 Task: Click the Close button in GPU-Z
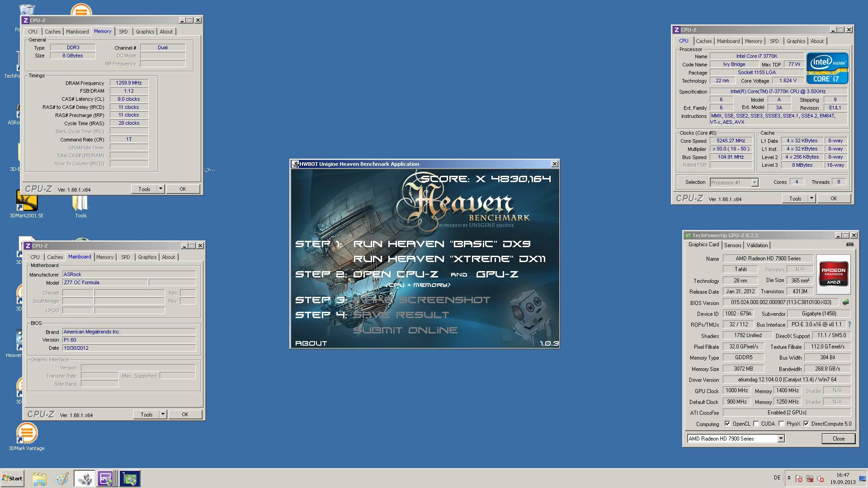pos(839,439)
